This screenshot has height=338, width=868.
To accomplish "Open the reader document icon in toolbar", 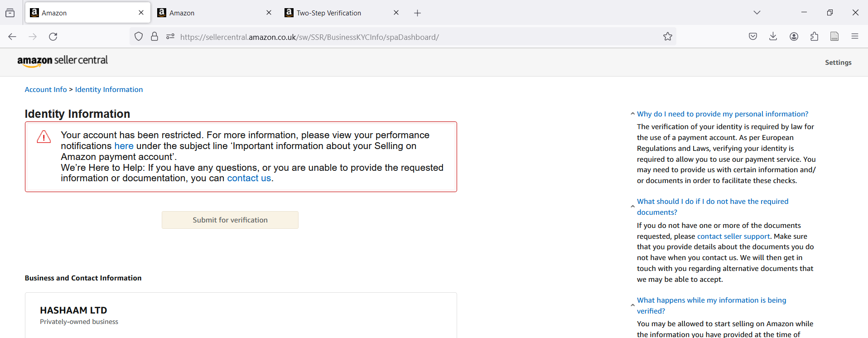I will pyautogui.click(x=834, y=37).
